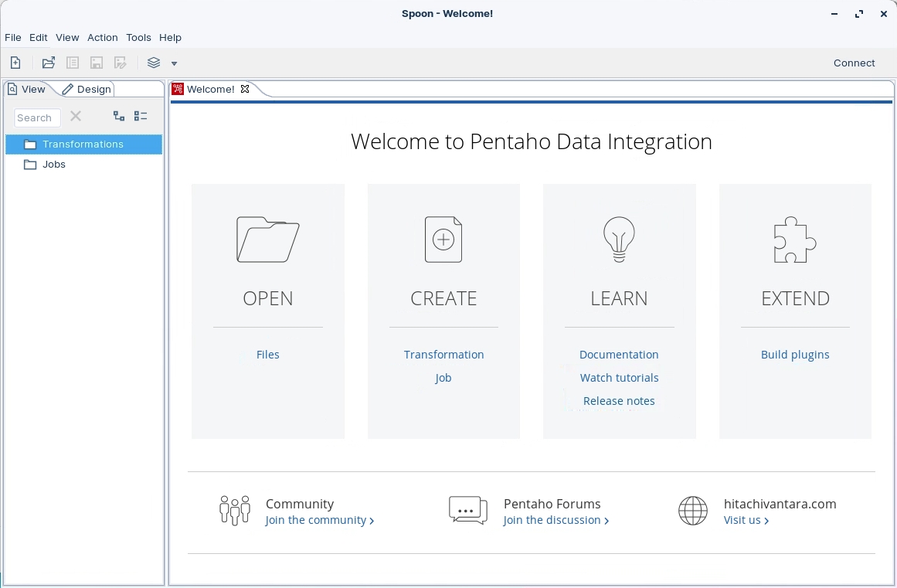The image size is (897, 588).
Task: Select the Transformations tree folder
Action: click(83, 144)
